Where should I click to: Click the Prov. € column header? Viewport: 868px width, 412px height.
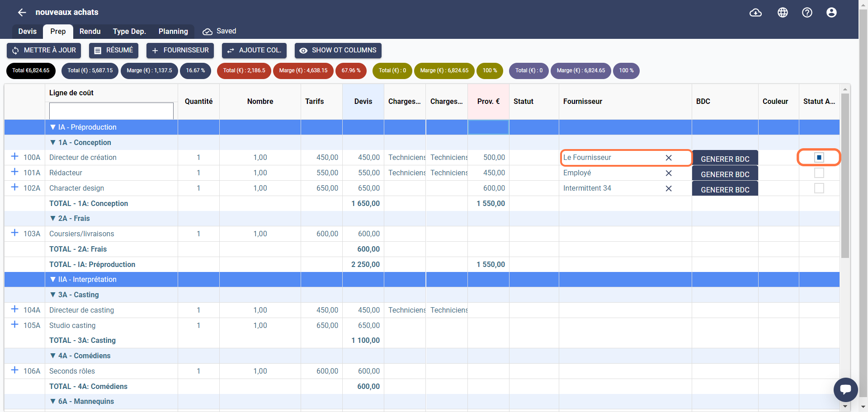pyautogui.click(x=488, y=102)
